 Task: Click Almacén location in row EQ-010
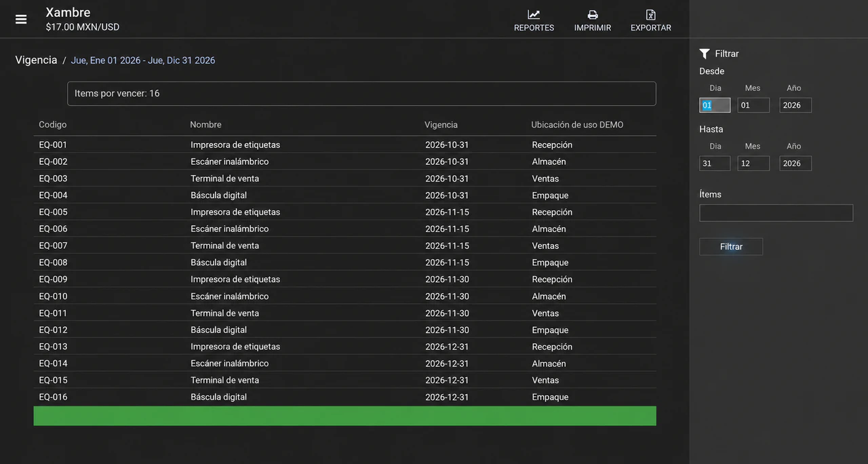pos(549,296)
